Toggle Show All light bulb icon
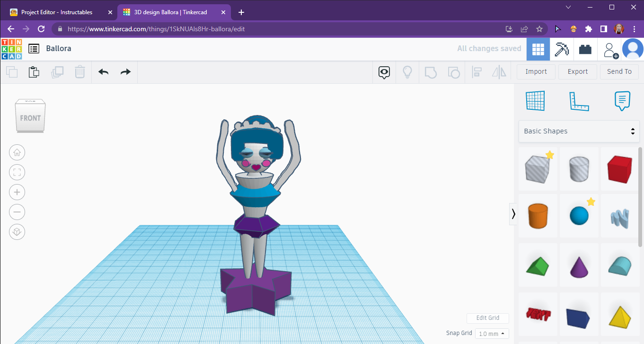 (407, 72)
